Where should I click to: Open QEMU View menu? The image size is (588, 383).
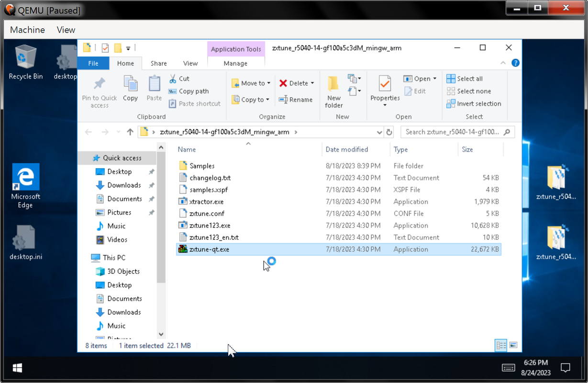66,30
